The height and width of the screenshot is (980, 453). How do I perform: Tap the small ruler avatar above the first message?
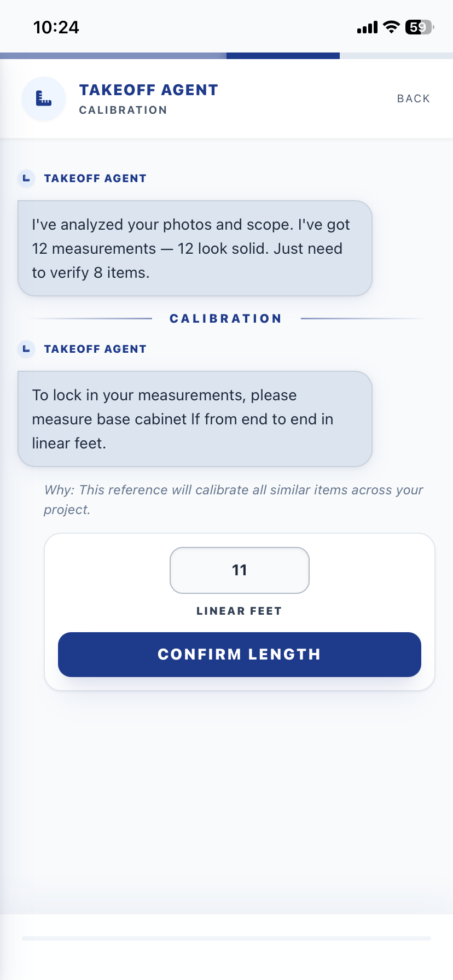tap(26, 179)
